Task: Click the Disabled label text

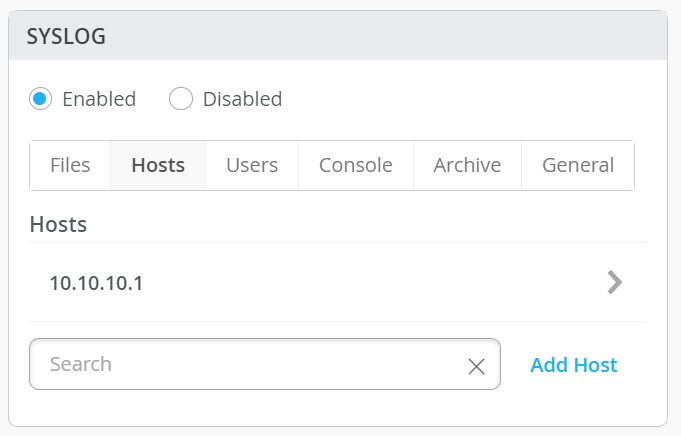Action: 242,99
